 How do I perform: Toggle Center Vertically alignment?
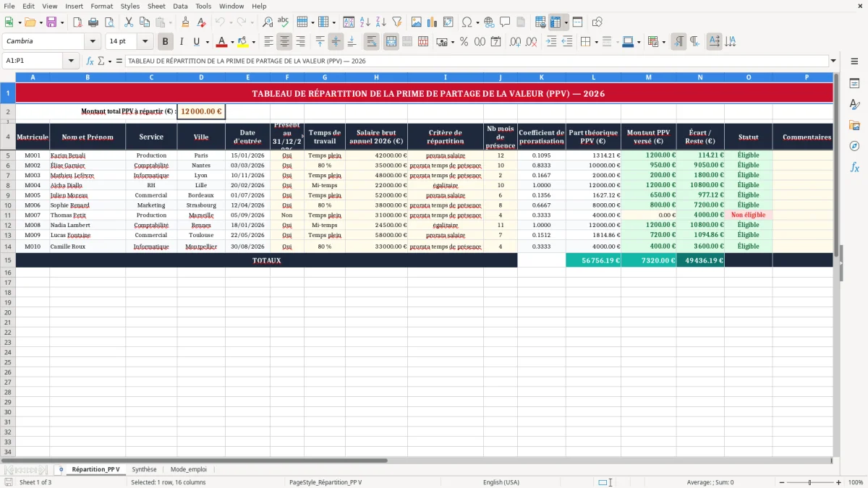click(x=336, y=42)
